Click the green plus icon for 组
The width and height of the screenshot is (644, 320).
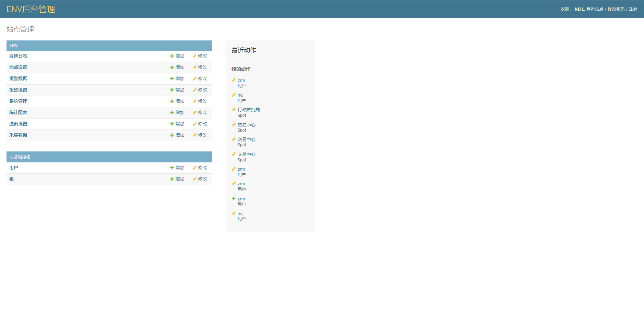(172, 179)
